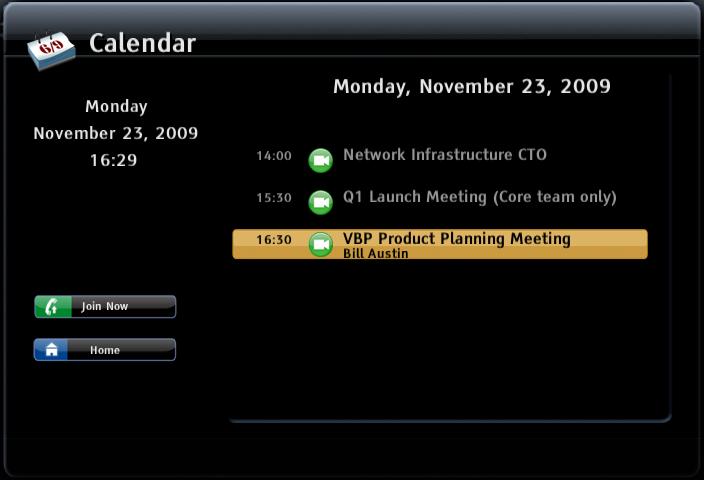Click the November 23, 2009 date in sidebar

coord(116,133)
